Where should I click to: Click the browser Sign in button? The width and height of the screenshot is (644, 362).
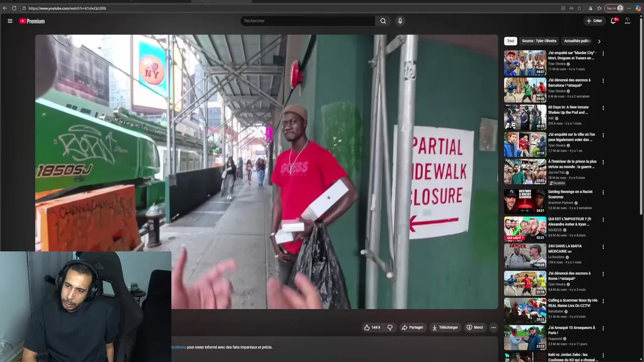pyautogui.click(x=614, y=8)
